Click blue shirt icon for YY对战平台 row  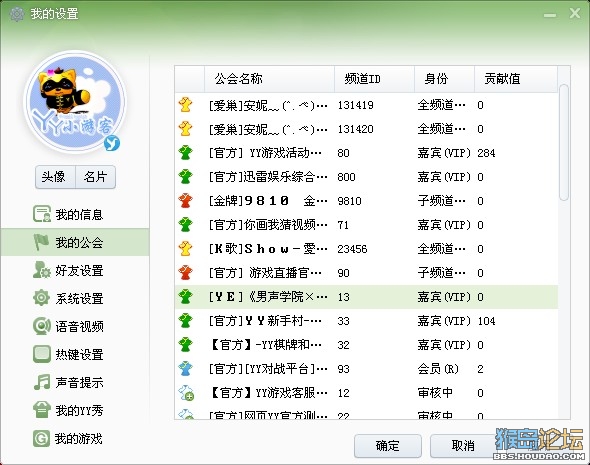[x=186, y=369]
